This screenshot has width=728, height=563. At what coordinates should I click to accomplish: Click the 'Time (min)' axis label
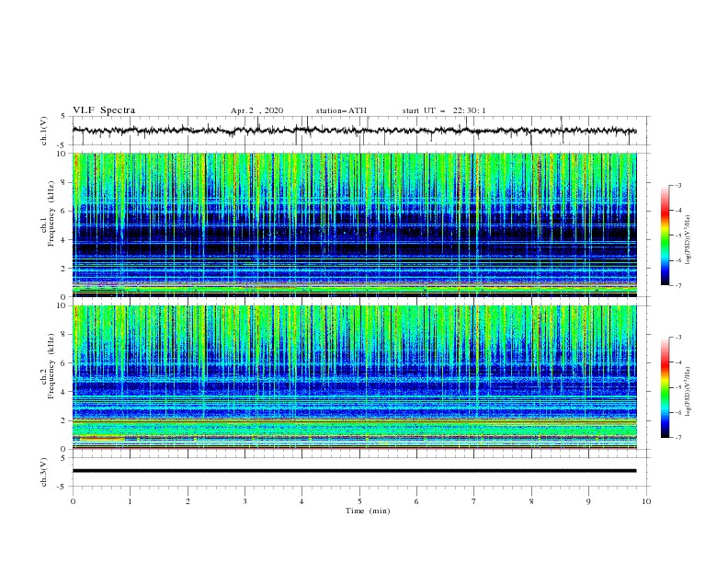click(x=368, y=511)
